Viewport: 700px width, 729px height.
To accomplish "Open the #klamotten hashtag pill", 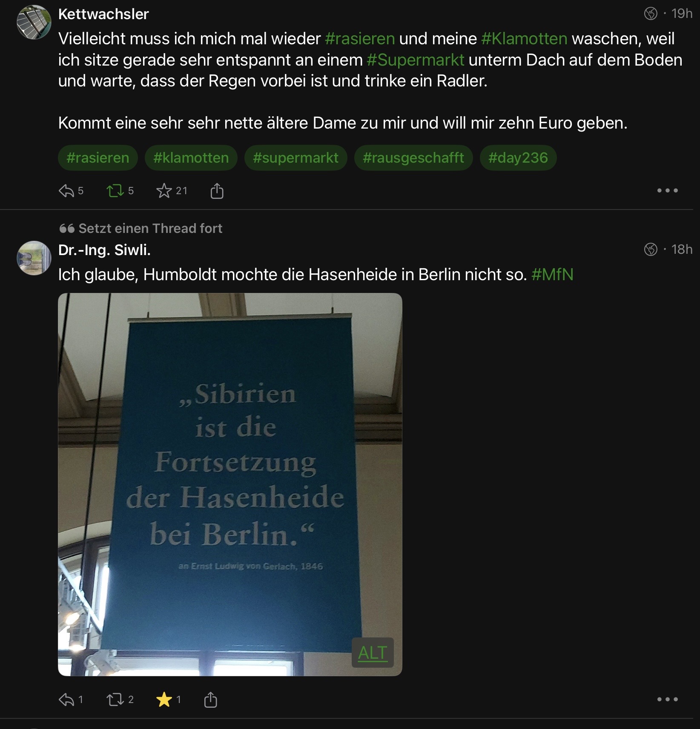I will 191,158.
